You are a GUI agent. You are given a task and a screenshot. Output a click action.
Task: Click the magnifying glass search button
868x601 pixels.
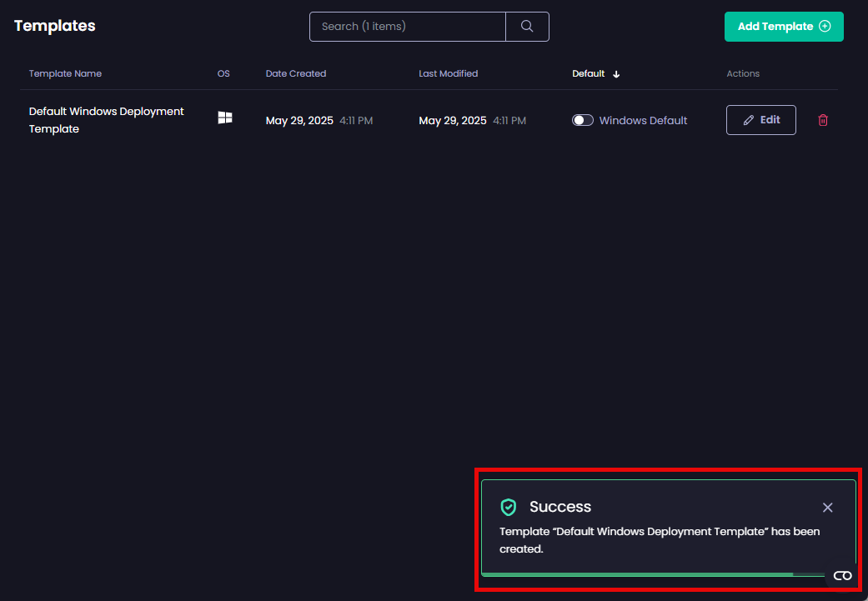click(x=527, y=27)
